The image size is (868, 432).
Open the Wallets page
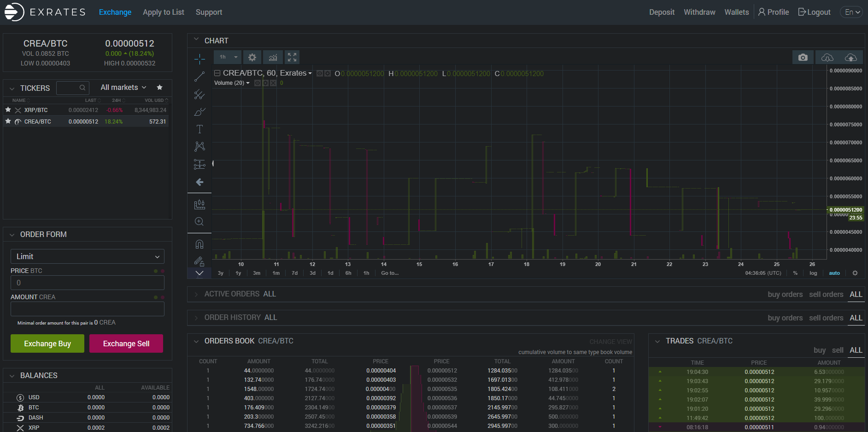(x=736, y=12)
